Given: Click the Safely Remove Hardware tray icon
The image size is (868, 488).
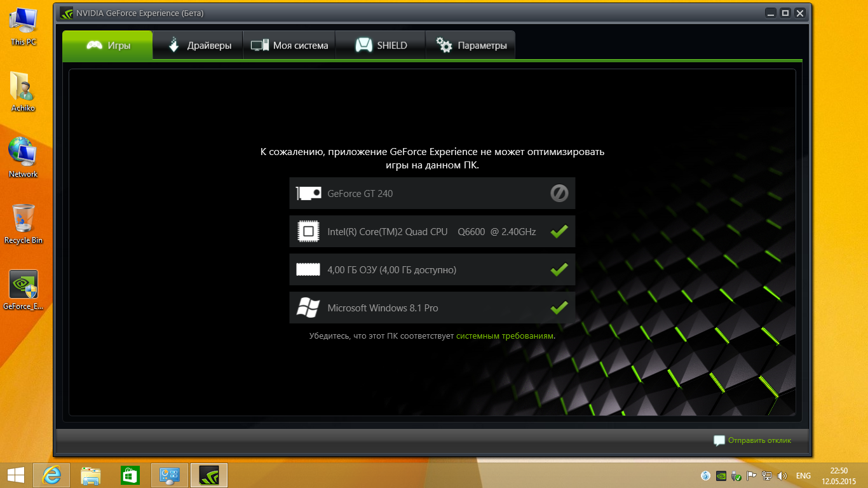Looking at the screenshot, I should pyautogui.click(x=736, y=475).
